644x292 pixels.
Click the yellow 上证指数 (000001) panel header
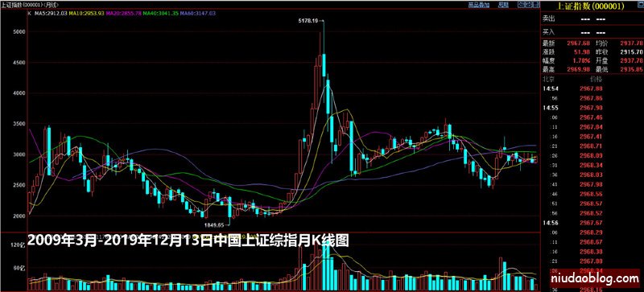[x=590, y=6]
